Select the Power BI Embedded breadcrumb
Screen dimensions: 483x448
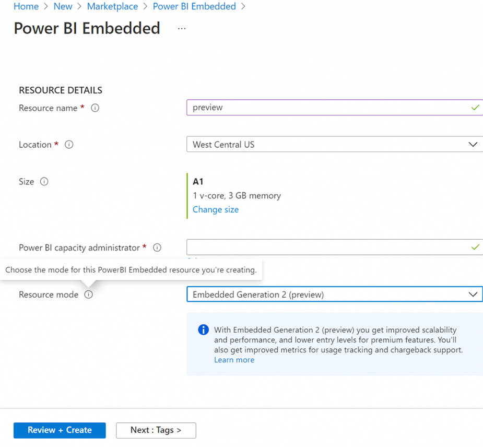coord(194,6)
